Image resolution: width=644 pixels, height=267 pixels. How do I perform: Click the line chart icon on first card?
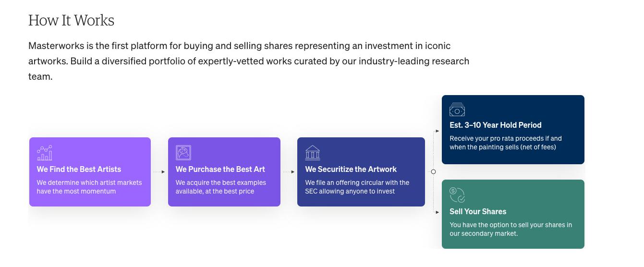(45, 153)
